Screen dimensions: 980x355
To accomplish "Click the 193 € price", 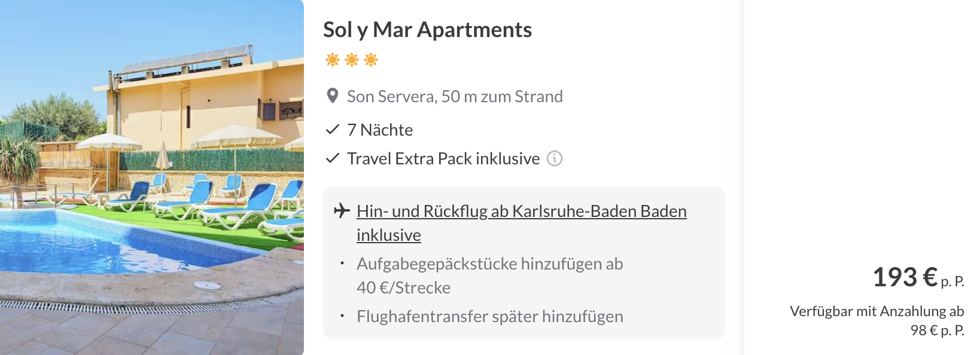I will pyautogui.click(x=905, y=277).
